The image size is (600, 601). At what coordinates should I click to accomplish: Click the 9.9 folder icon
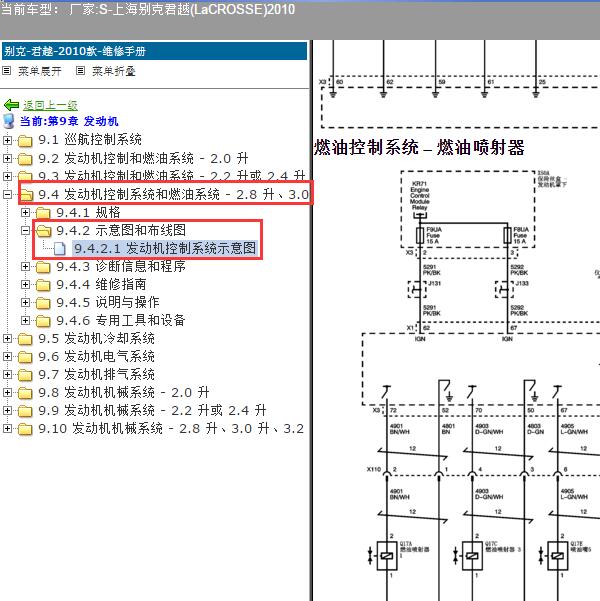(25, 411)
